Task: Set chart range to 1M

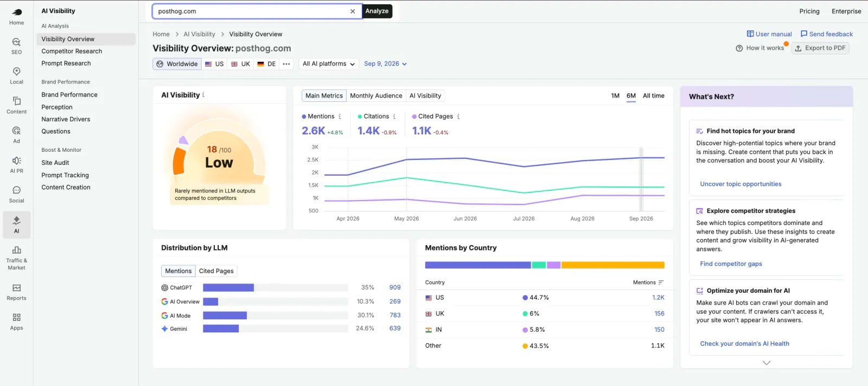Action: 615,96
